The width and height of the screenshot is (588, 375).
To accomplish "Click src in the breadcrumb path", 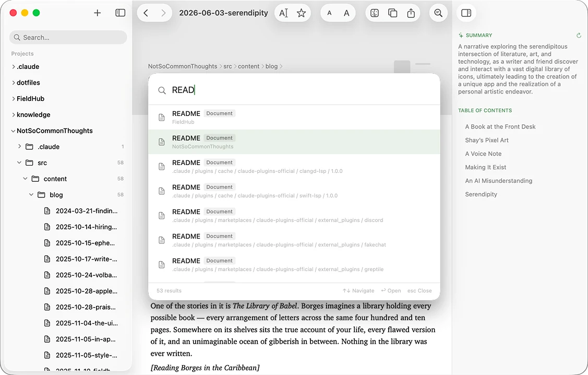I will click(x=227, y=66).
